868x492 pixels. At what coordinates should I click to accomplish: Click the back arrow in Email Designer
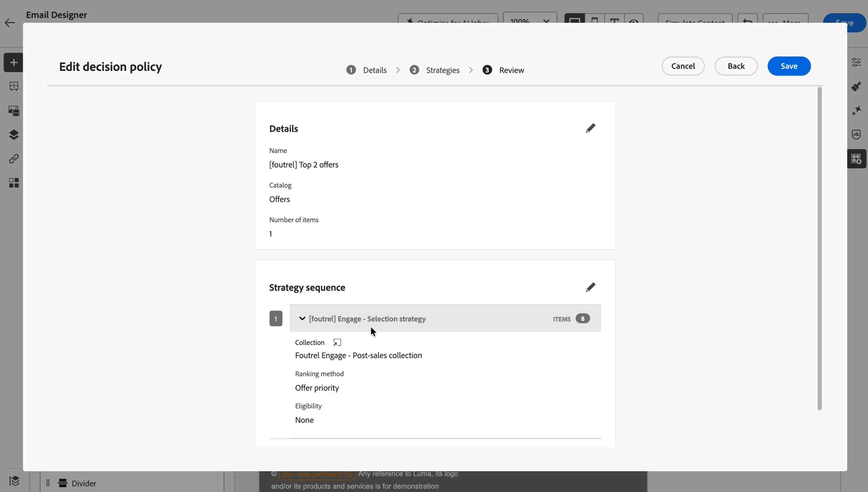tap(10, 23)
